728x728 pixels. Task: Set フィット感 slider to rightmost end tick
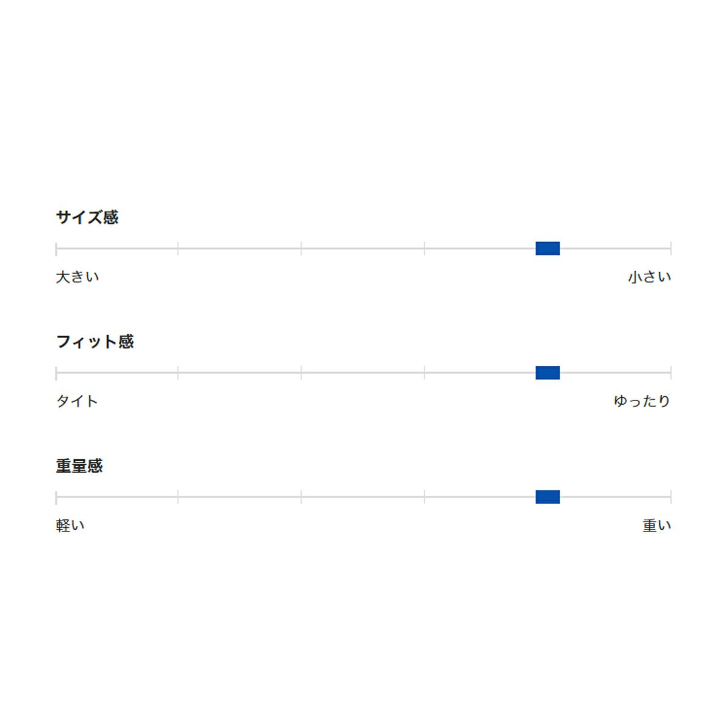coord(670,372)
